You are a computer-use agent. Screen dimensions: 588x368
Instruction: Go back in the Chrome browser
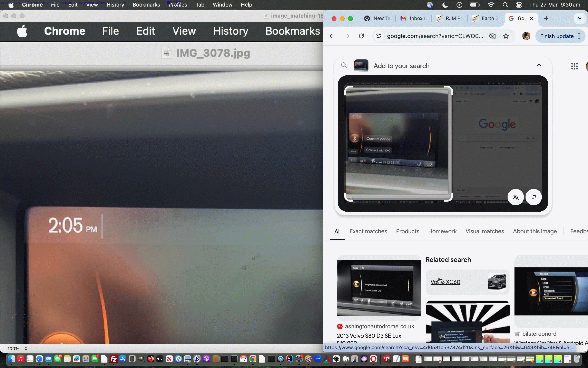point(332,36)
